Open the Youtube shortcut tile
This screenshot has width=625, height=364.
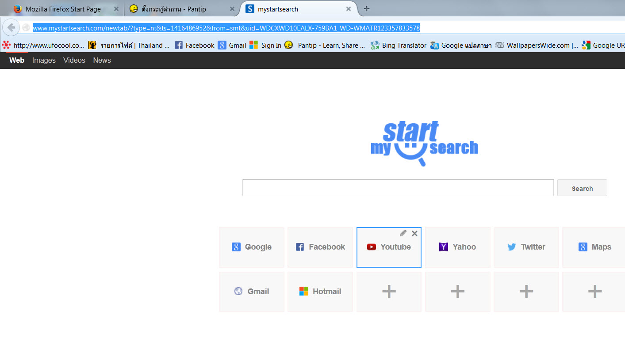[389, 247]
